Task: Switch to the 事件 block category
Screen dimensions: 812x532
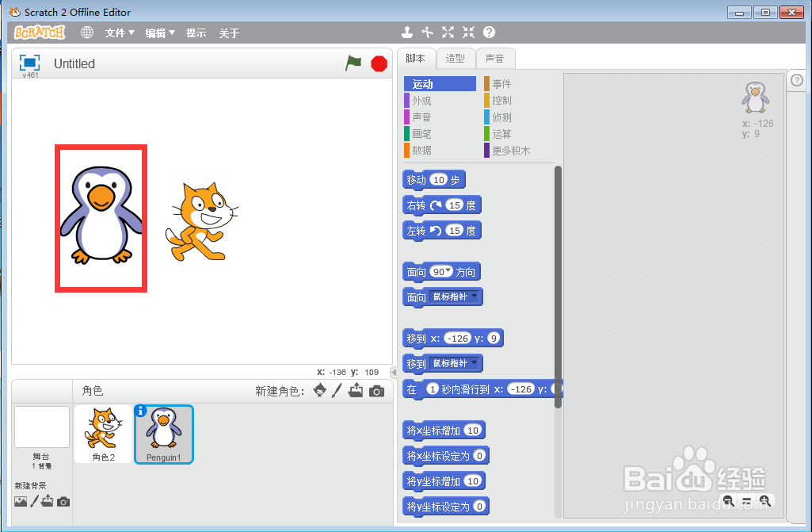Action: [503, 83]
